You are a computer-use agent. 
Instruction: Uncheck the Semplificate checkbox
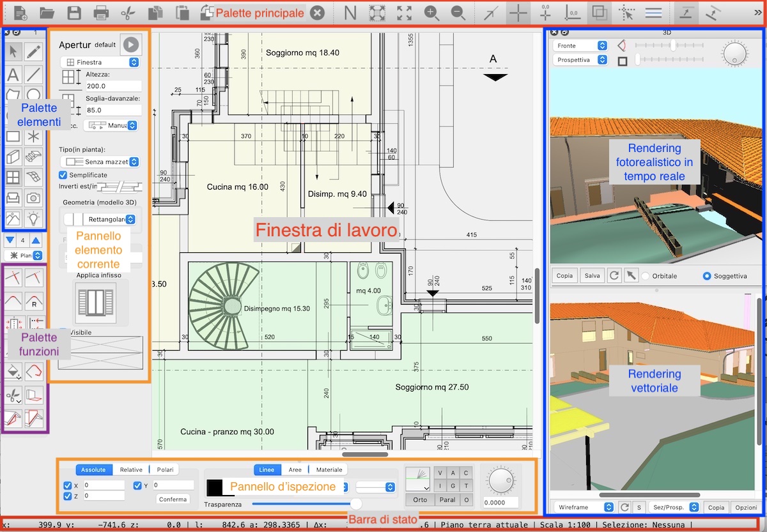tap(61, 175)
